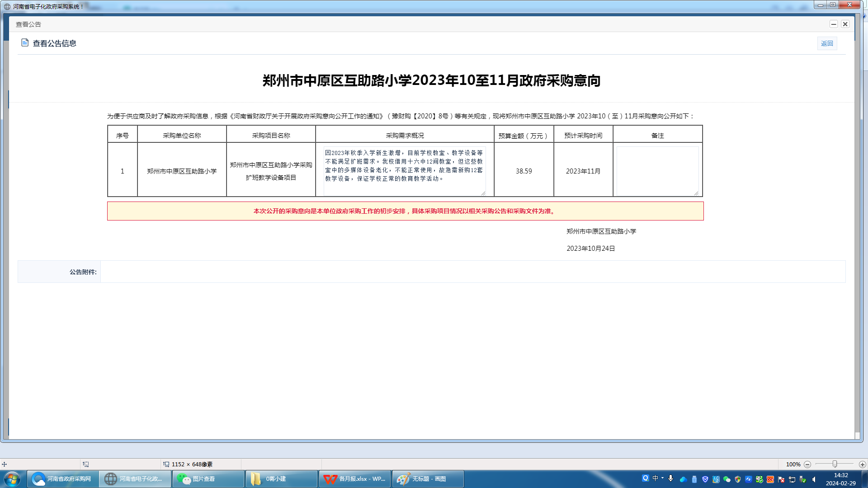The width and height of the screenshot is (868, 488).
Task: Click the USB drive tray icon
Action: click(x=694, y=479)
